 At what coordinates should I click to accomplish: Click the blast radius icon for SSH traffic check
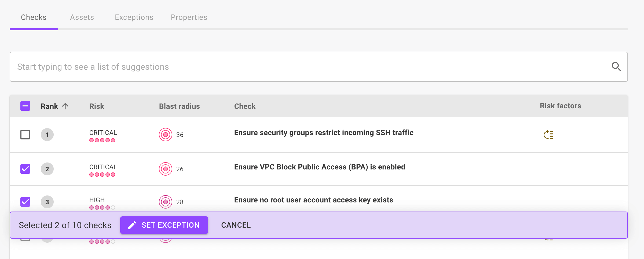click(x=166, y=135)
